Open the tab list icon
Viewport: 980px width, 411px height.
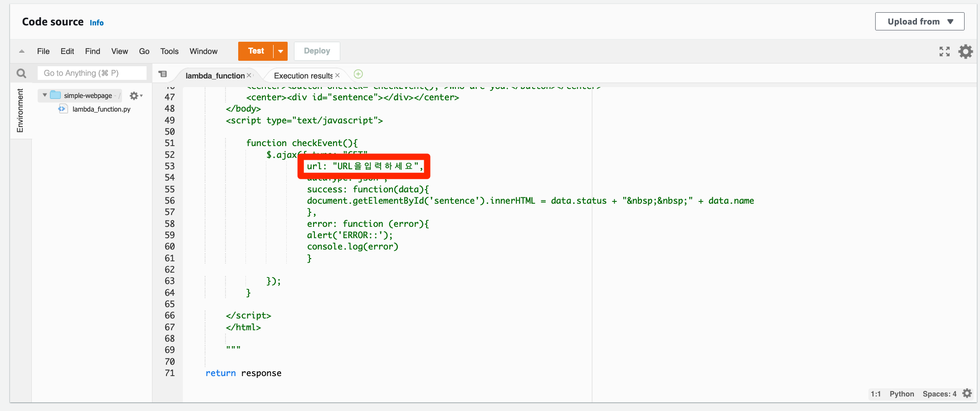[163, 74]
